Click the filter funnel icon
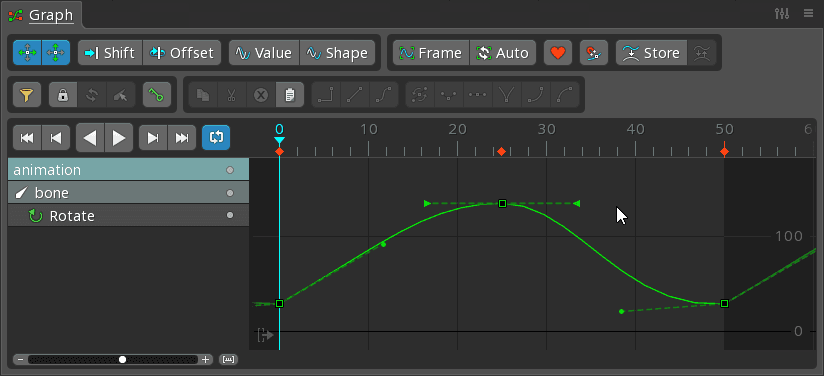Viewport: 824px width, 376px height. pos(27,95)
